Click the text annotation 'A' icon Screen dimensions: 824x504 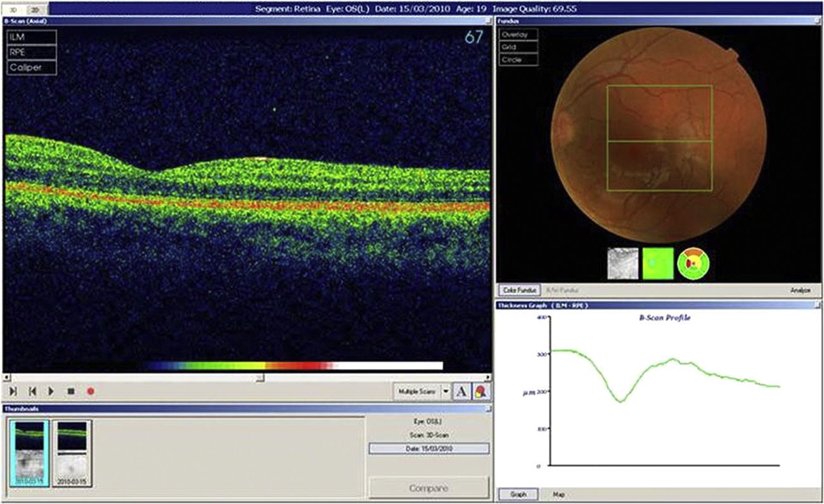click(462, 392)
